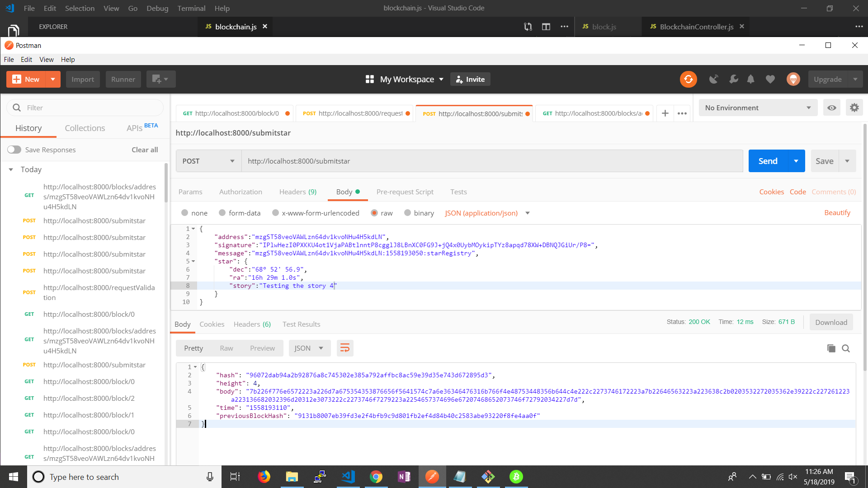Image resolution: width=868 pixels, height=488 pixels.
Task: Open the Params request tab
Action: pyautogui.click(x=190, y=192)
